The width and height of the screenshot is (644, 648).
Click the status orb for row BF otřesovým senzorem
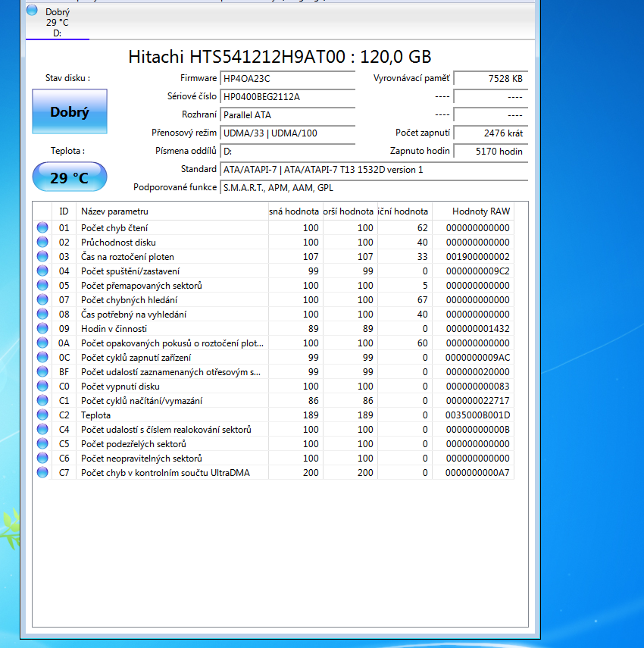pos(42,371)
